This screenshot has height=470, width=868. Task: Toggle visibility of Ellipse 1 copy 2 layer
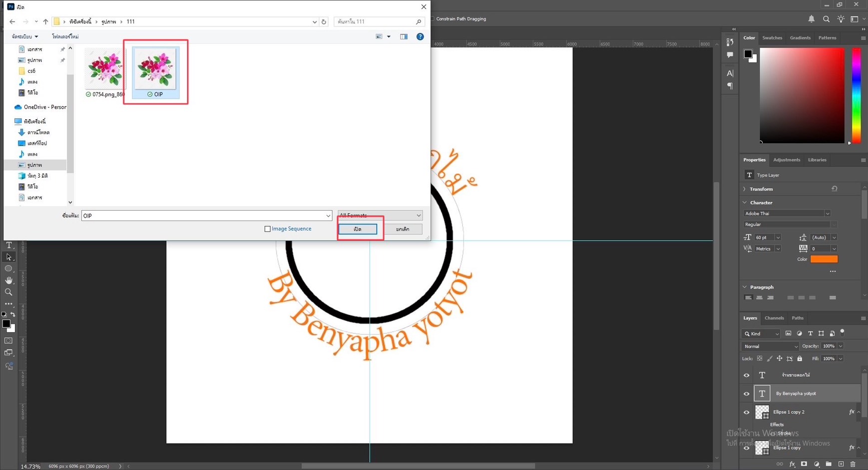[x=747, y=412]
